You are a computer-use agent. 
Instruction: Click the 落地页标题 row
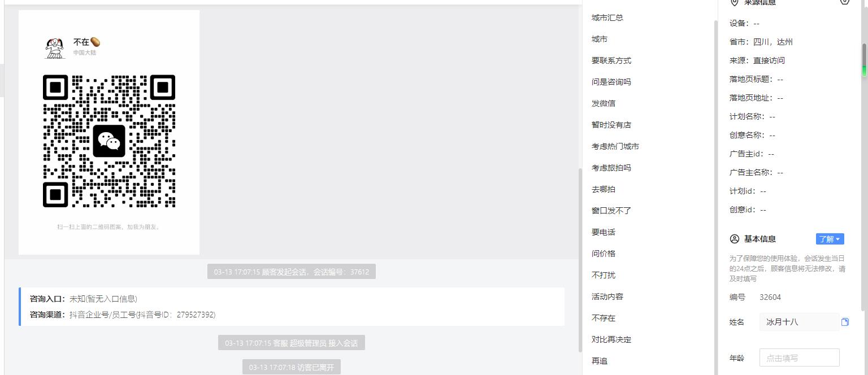[x=757, y=79]
